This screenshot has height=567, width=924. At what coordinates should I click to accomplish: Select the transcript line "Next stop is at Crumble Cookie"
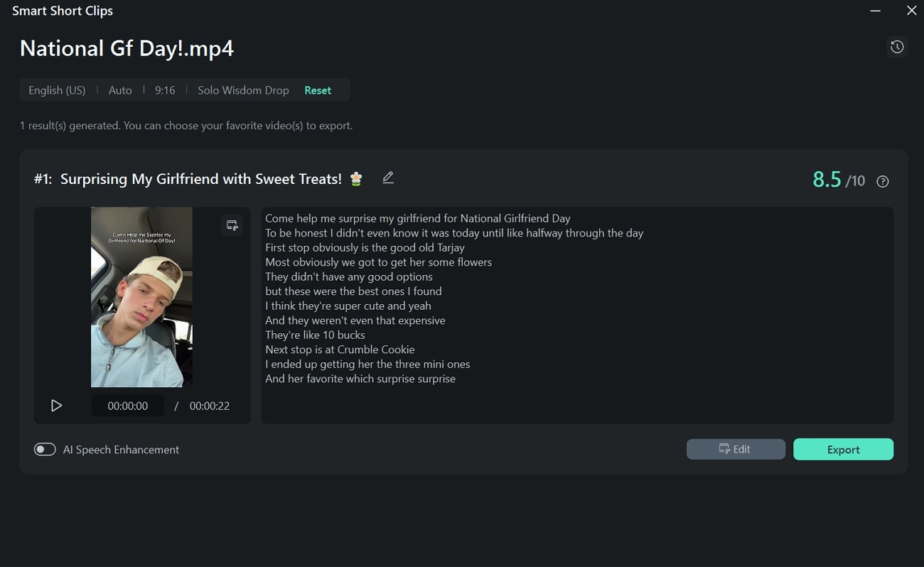tap(340, 350)
